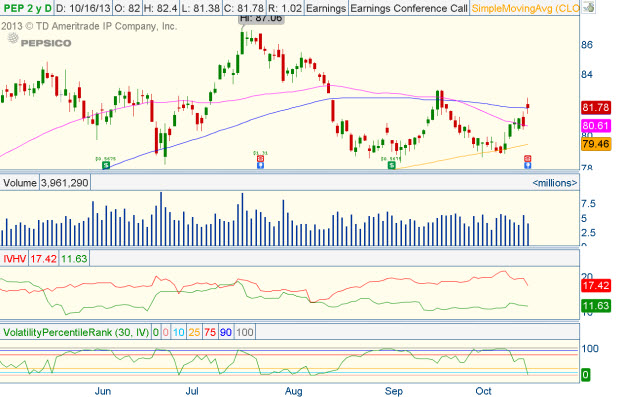Click the orange 25 level value
The height and width of the screenshot is (397, 625).
tap(194, 332)
